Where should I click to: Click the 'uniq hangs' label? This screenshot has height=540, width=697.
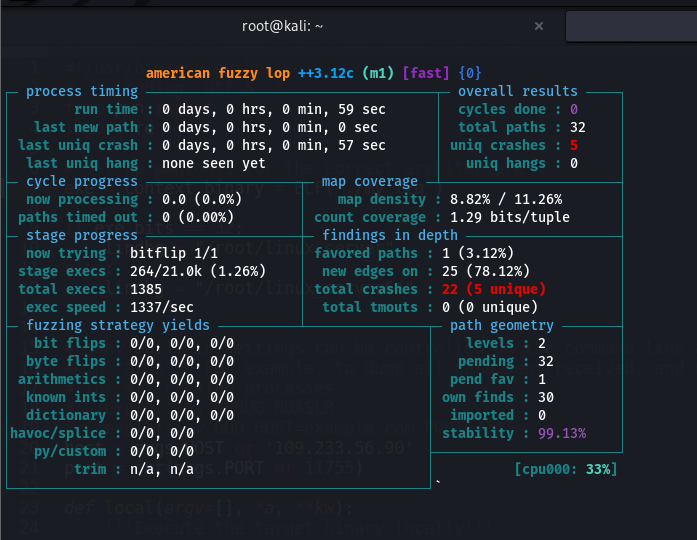click(506, 164)
